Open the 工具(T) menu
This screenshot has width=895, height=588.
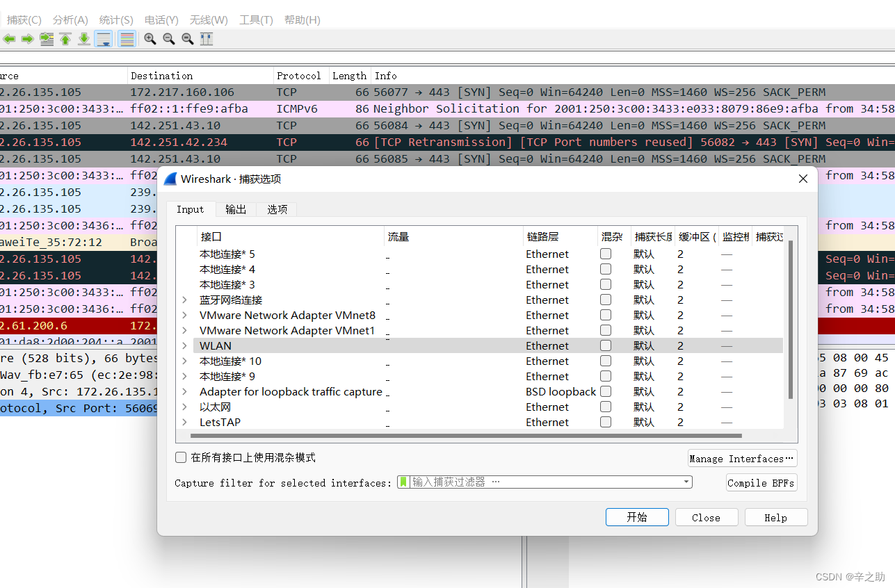pos(256,20)
